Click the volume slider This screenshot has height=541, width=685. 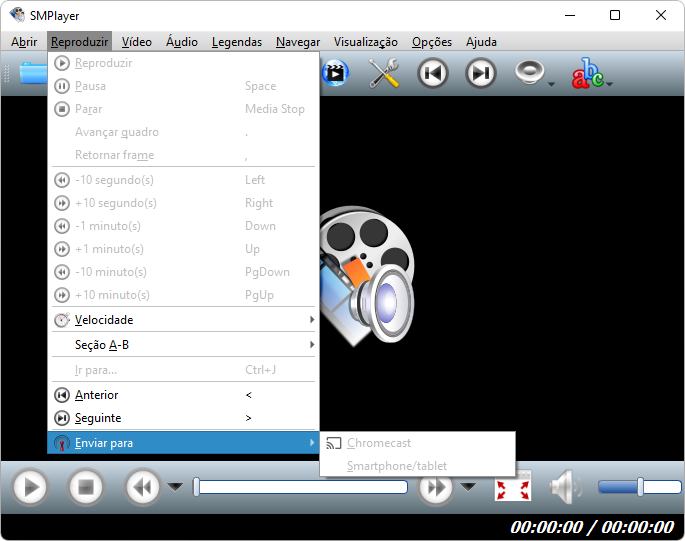[x=640, y=487]
